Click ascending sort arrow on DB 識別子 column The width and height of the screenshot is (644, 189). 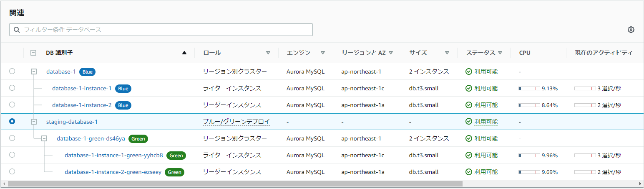click(184, 53)
